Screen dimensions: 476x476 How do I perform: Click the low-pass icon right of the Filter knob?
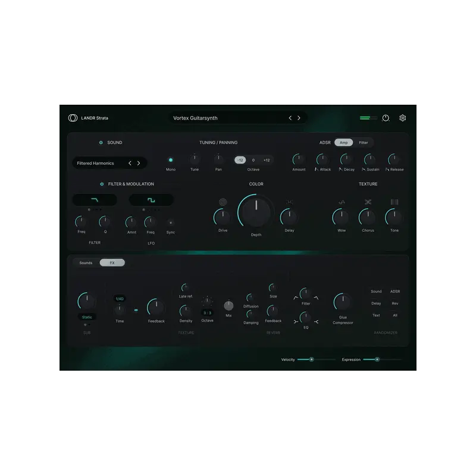pos(317,298)
